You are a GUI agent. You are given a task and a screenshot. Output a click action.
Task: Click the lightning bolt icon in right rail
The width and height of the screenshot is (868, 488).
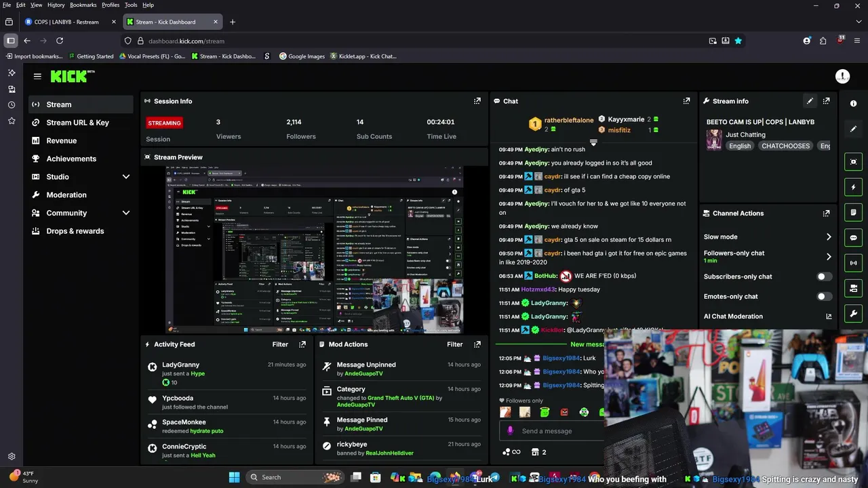pyautogui.click(x=853, y=187)
